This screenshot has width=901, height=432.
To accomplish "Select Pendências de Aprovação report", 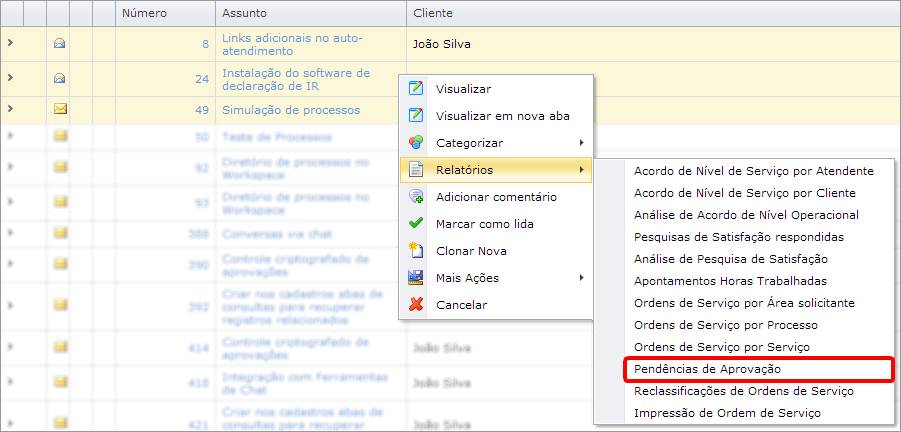I will pyautogui.click(x=708, y=369).
